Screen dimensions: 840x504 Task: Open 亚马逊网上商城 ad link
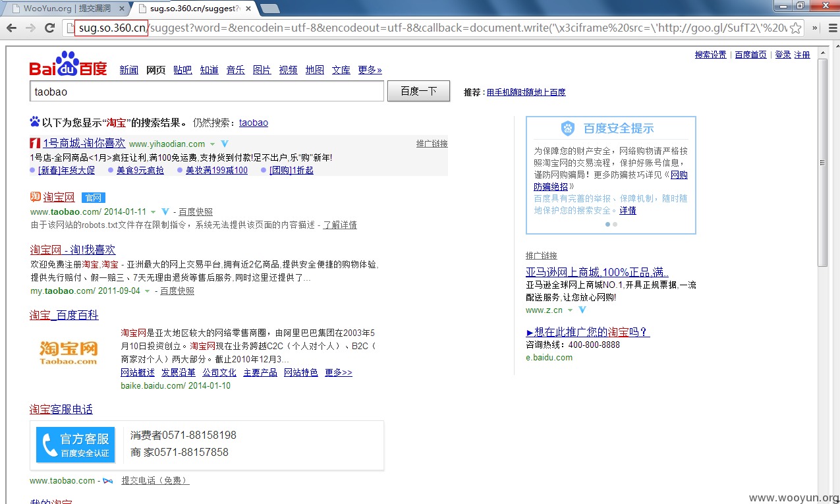click(597, 272)
